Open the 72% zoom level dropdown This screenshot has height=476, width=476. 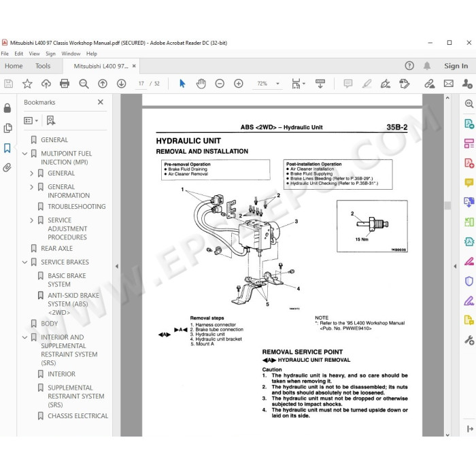[x=267, y=84]
